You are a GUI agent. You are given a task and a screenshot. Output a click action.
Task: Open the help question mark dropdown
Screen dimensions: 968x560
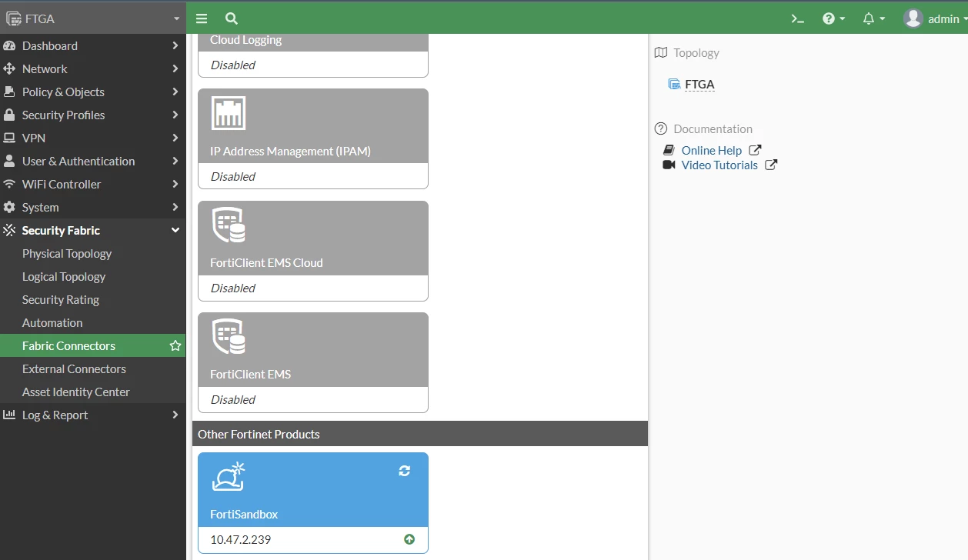pyautogui.click(x=833, y=18)
